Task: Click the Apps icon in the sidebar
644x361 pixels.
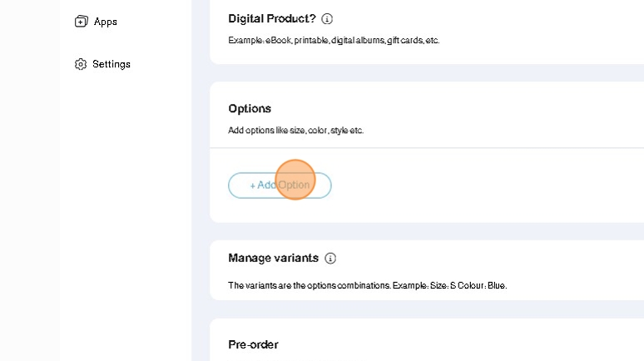Action: pos(81,22)
